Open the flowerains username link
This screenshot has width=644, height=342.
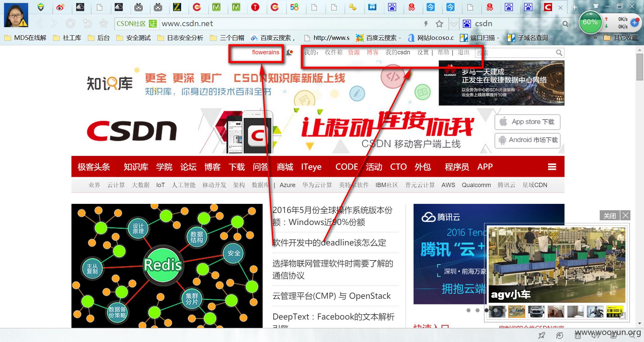[x=266, y=52]
